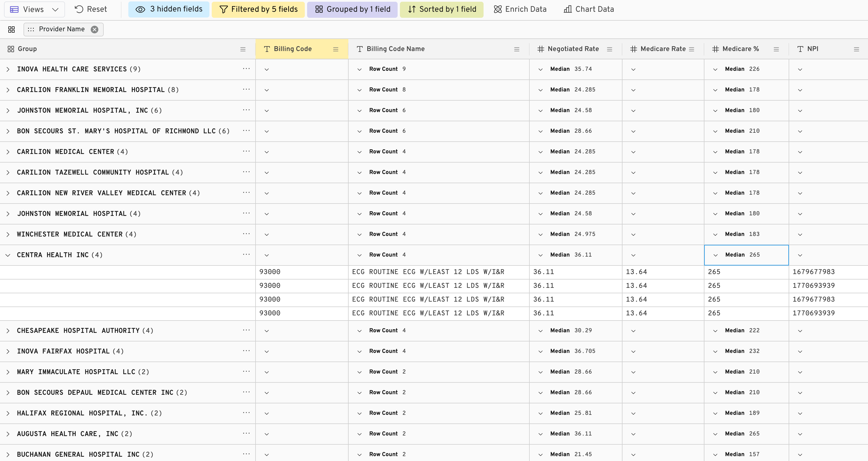The width and height of the screenshot is (868, 461).
Task: Open more options for INOVA HEALTH CARE SERVICES
Action: (x=246, y=69)
